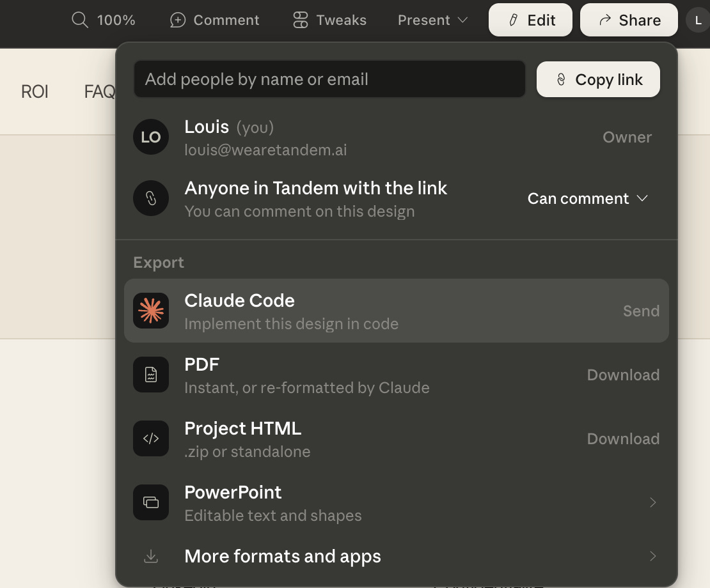The height and width of the screenshot is (588, 710).
Task: Switch to the FAQ tab
Action: click(x=100, y=92)
